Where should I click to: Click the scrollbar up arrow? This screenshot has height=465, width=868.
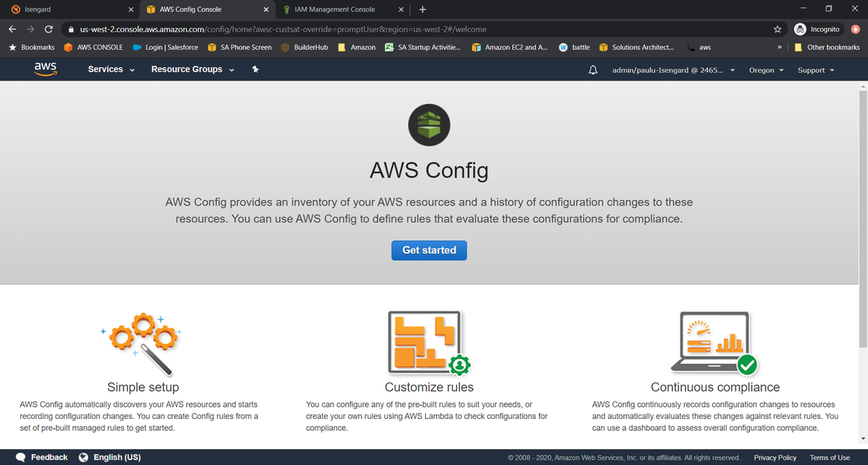[x=863, y=86]
